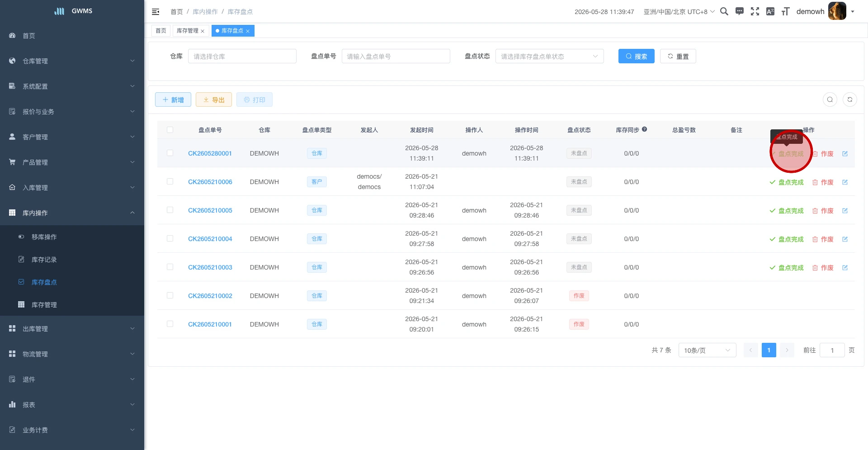
Task: Click the inventory sync help question icon
Action: (x=645, y=129)
